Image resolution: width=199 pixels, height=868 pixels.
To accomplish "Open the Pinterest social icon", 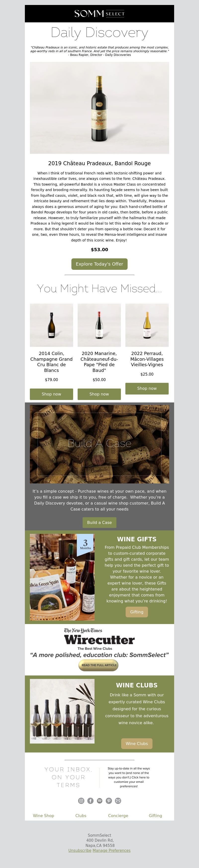I will point(109,801).
